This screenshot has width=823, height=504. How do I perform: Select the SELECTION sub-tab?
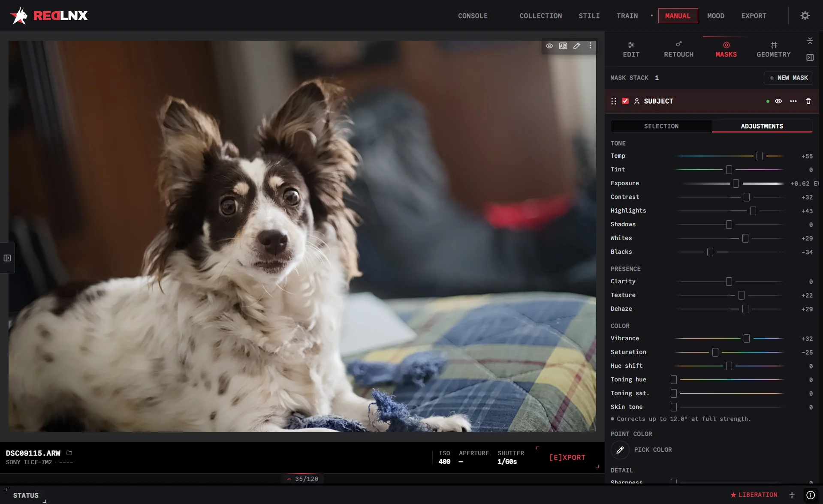tap(661, 126)
